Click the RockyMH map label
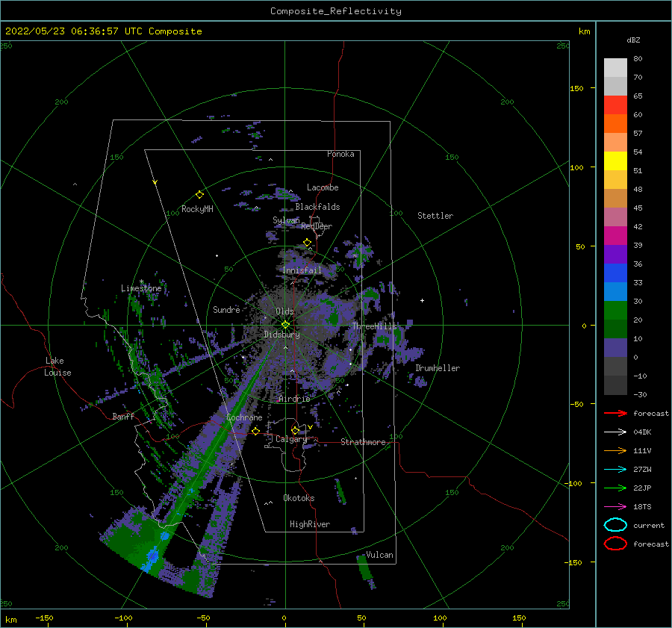The height and width of the screenshot is (628, 672). (197, 209)
